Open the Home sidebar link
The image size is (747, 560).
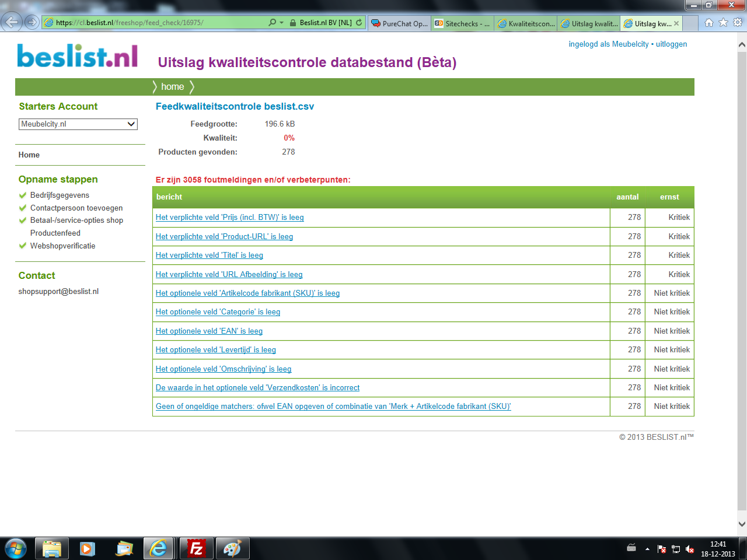point(29,155)
